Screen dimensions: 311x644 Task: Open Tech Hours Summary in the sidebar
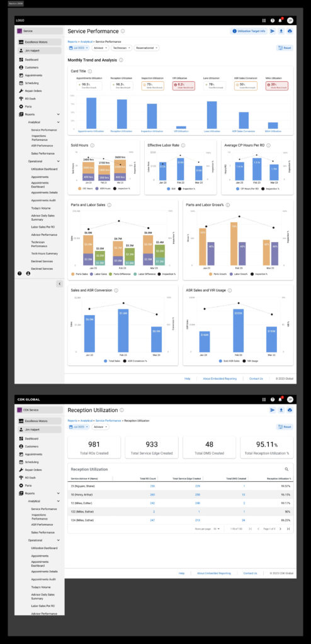click(45, 253)
